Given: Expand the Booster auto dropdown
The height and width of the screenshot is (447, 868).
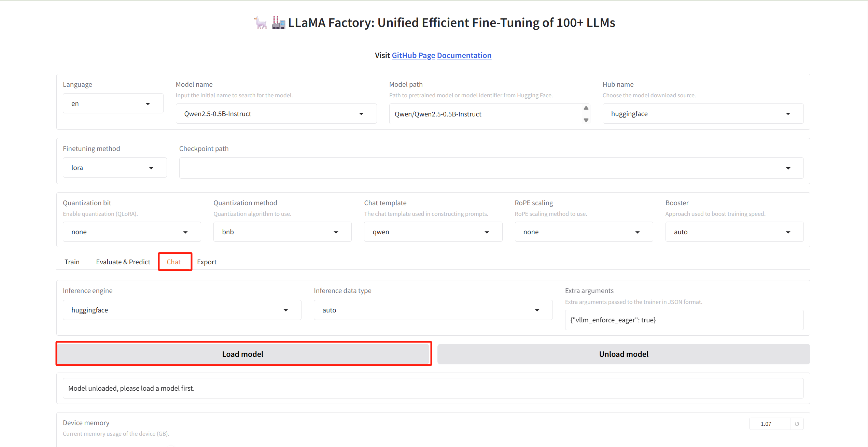Looking at the screenshot, I should [788, 232].
